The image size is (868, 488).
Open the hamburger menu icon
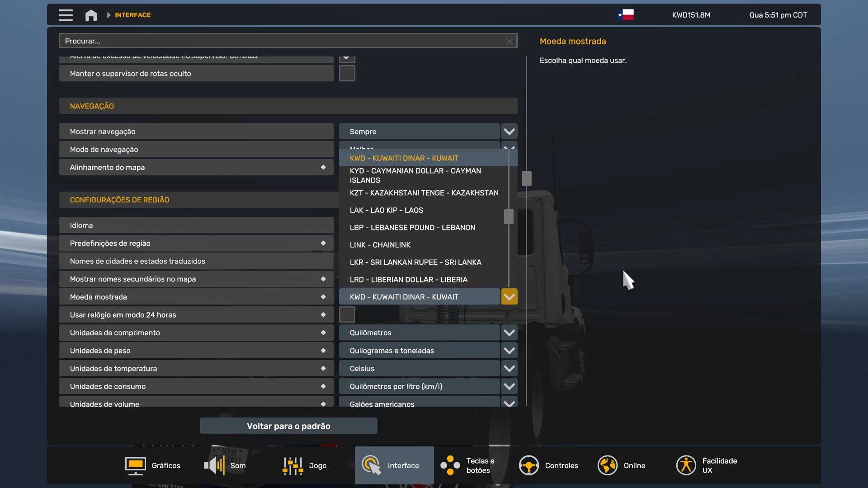[66, 15]
